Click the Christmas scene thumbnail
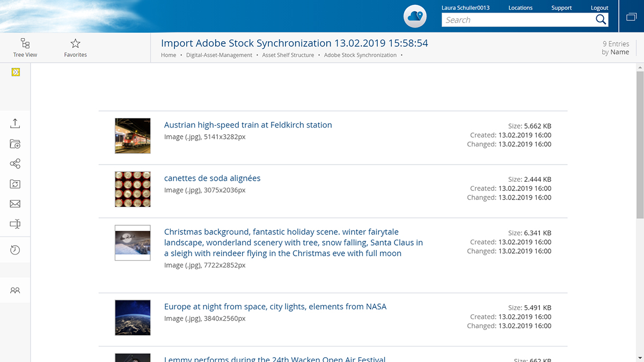The width and height of the screenshot is (644, 362). point(133,243)
